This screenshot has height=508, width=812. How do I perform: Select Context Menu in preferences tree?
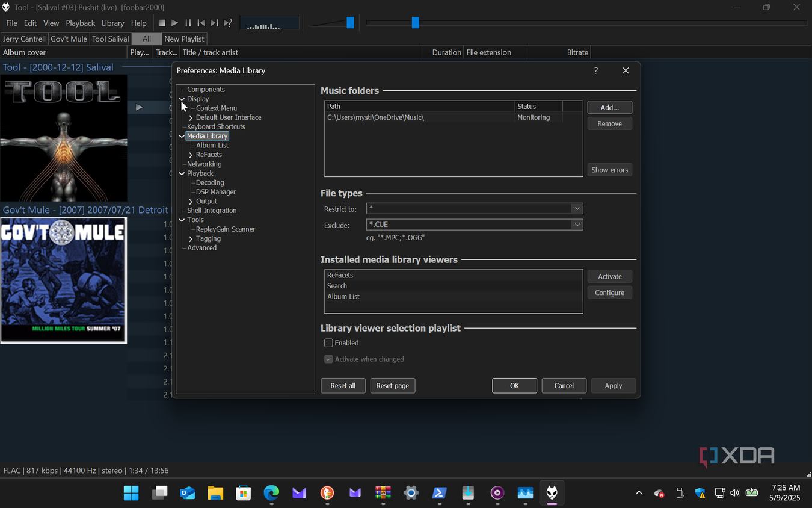(217, 108)
